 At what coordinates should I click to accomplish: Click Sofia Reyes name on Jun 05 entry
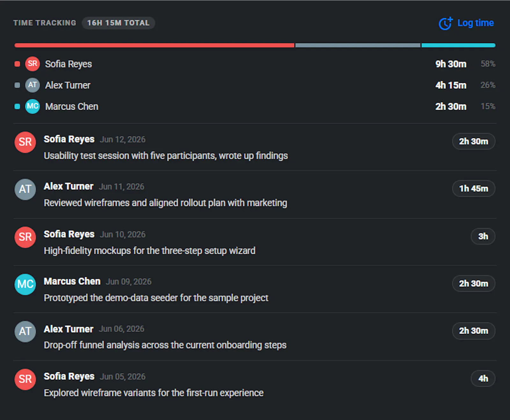[x=69, y=377]
